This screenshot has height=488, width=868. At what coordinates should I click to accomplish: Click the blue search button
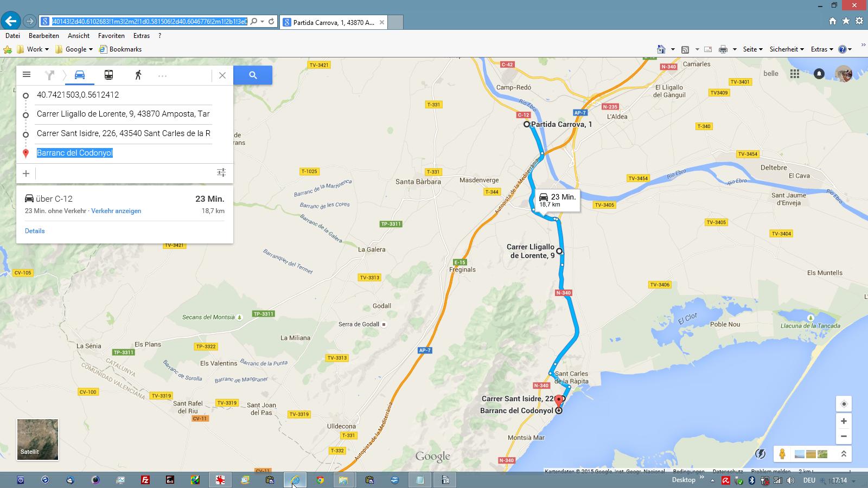(x=253, y=75)
